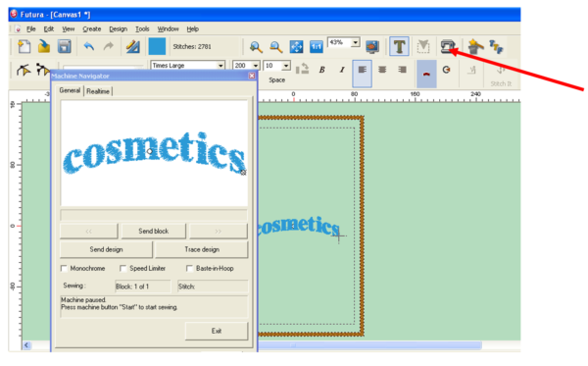Open the Edit menu
Image resolution: width=588 pixels, height=366 pixels.
[49, 28]
